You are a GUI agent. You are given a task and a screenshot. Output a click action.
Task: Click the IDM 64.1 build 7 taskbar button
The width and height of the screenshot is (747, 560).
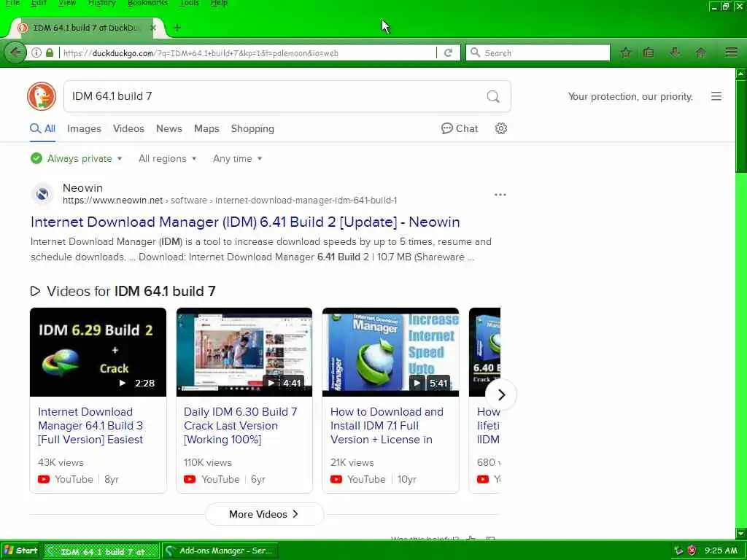point(102,551)
